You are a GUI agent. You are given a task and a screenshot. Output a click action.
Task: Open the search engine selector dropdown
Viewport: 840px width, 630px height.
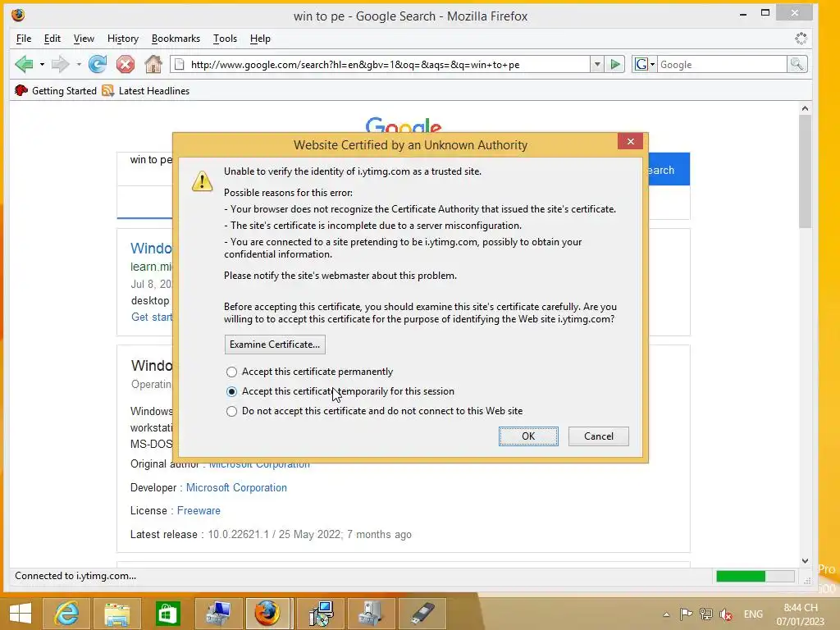[x=645, y=65]
